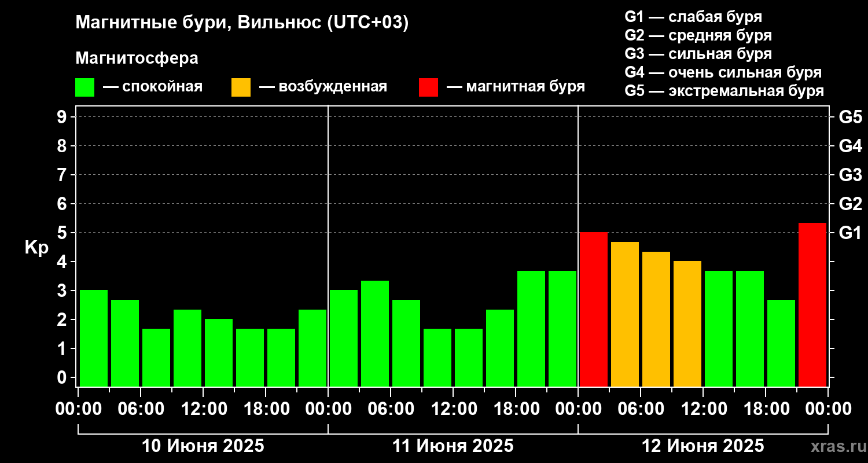Click the orange bar for 12 June 06:00–09:00
This screenshot has width=868, height=463.
point(656,319)
